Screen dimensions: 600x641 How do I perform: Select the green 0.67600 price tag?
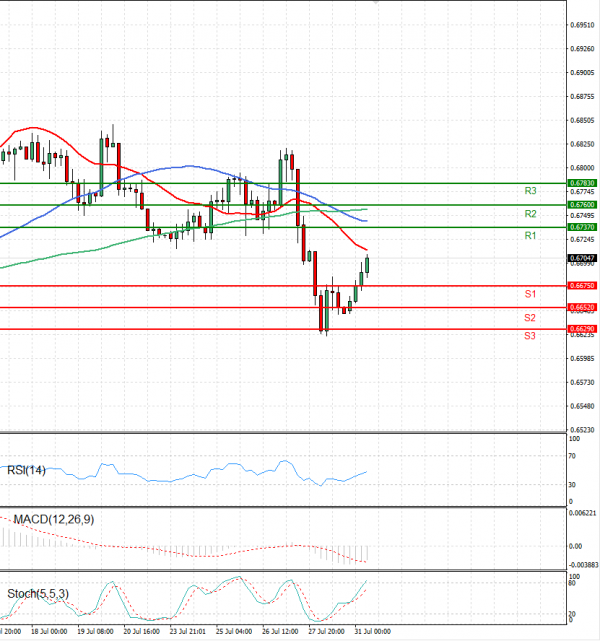tap(582, 205)
